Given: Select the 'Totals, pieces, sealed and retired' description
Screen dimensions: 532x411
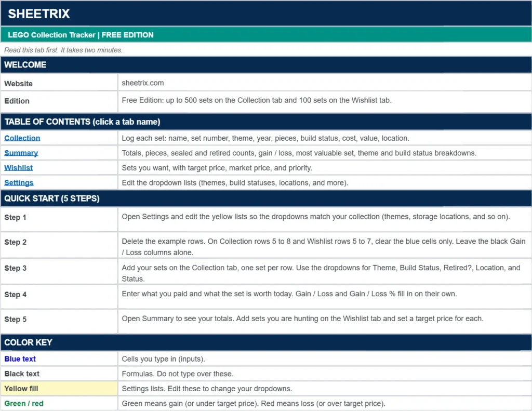Looking at the screenshot, I should (x=325, y=153).
